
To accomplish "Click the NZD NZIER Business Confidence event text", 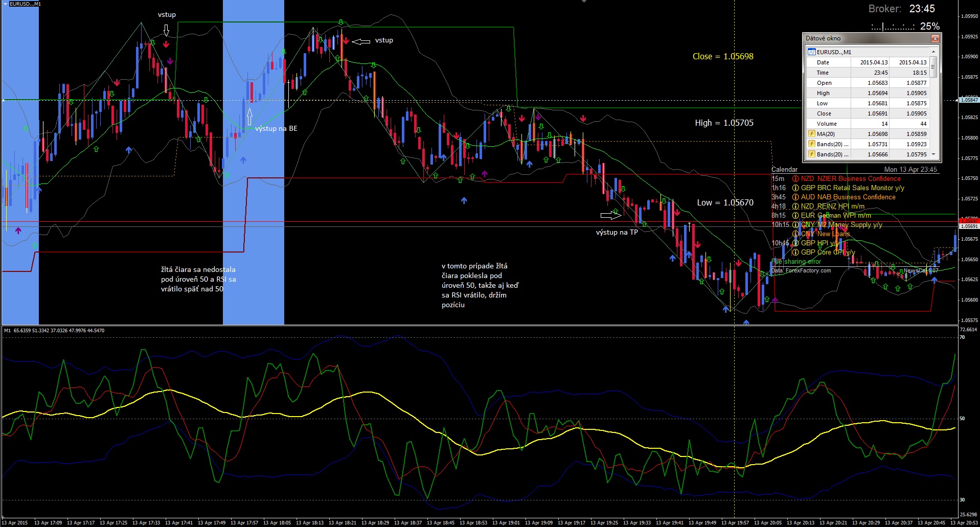I will pos(851,179).
